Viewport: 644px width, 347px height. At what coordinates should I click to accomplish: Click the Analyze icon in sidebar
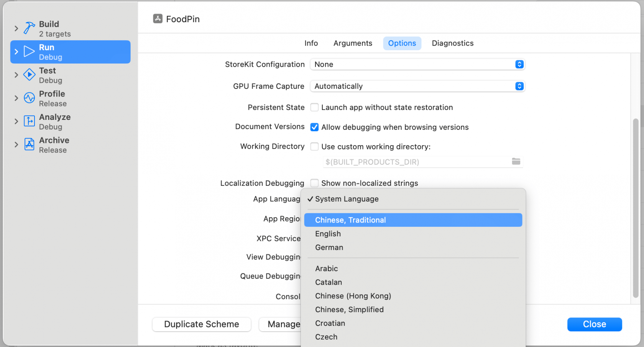29,121
